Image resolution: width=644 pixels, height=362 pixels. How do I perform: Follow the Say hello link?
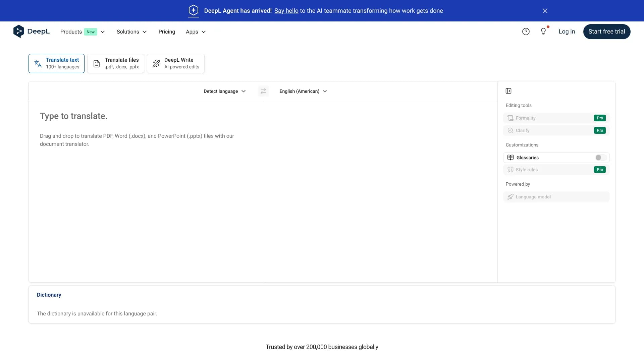click(x=286, y=11)
